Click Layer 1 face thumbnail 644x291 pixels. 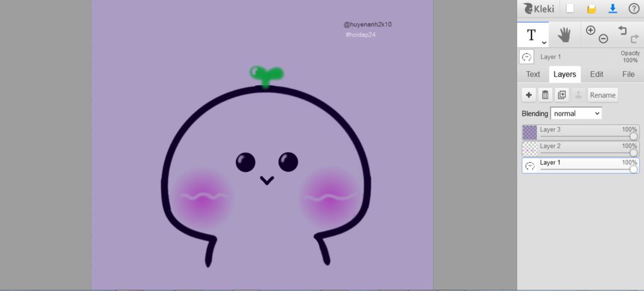pos(530,165)
